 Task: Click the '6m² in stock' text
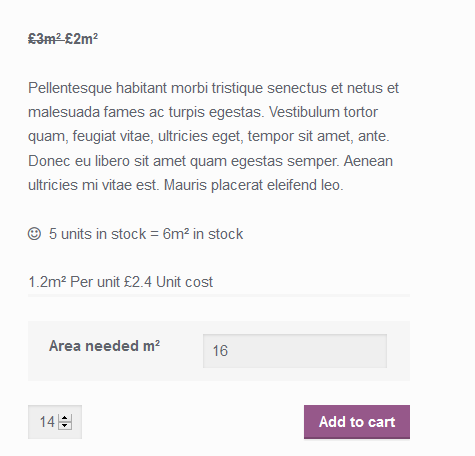[203, 234]
